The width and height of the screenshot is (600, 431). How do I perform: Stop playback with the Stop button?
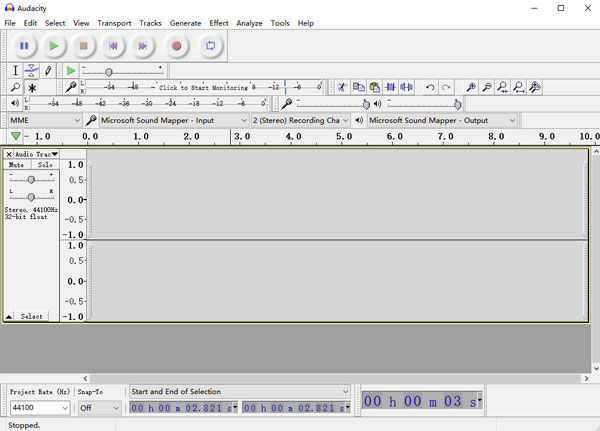pos(83,46)
